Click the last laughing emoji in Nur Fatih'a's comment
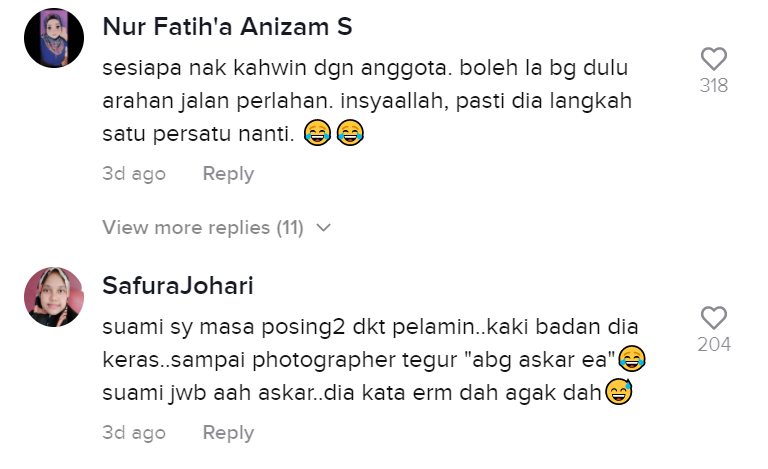 coord(350,133)
